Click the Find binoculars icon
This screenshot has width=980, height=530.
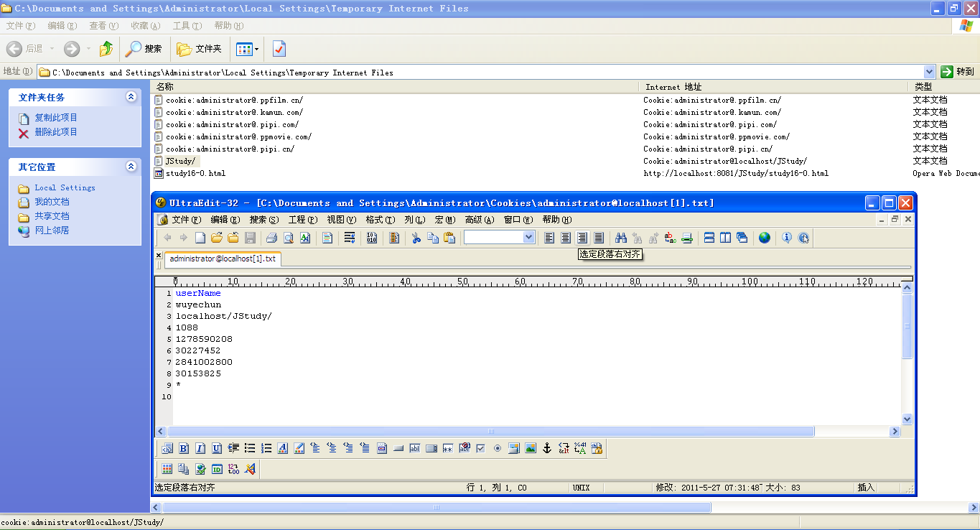(621, 238)
